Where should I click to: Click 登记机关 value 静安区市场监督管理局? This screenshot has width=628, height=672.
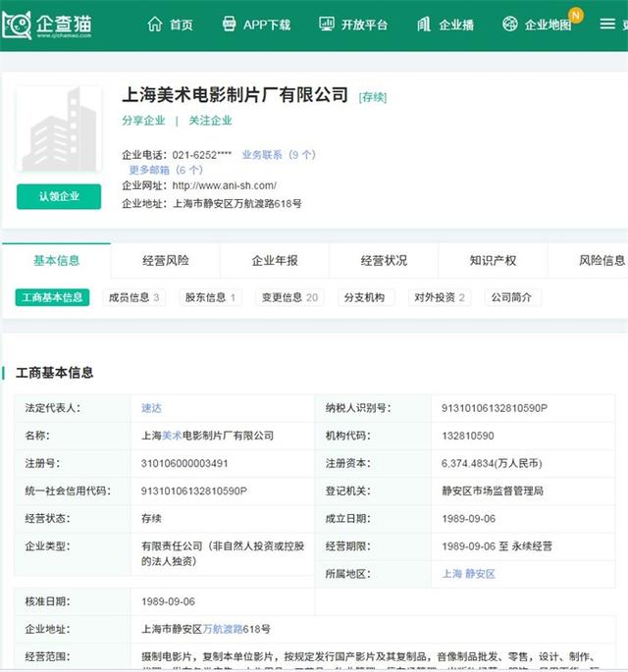pos(493,491)
